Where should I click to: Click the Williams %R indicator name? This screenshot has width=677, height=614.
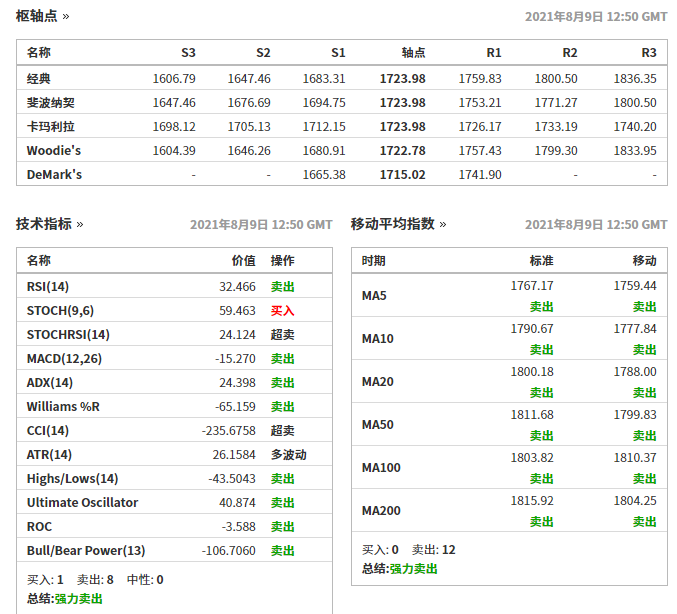point(63,407)
